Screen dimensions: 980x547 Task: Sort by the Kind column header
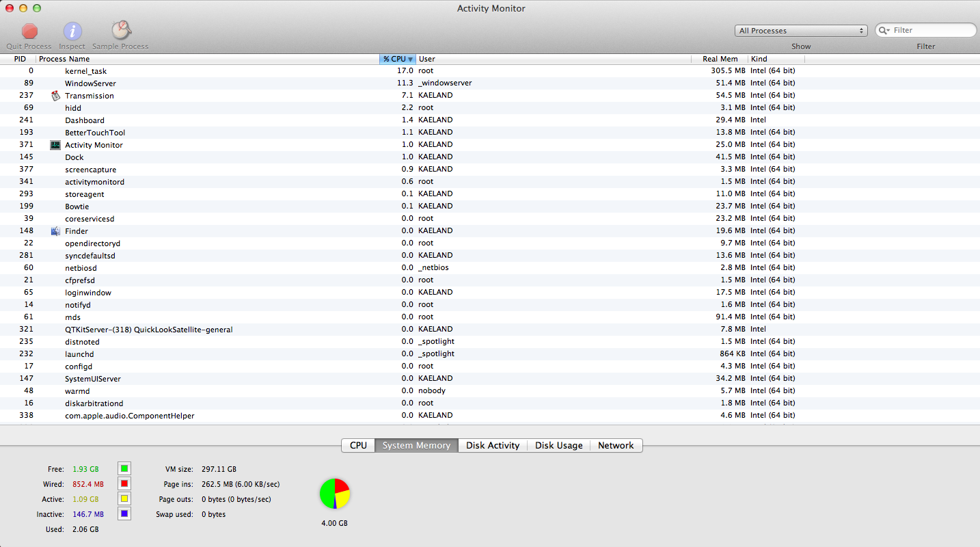click(x=776, y=59)
